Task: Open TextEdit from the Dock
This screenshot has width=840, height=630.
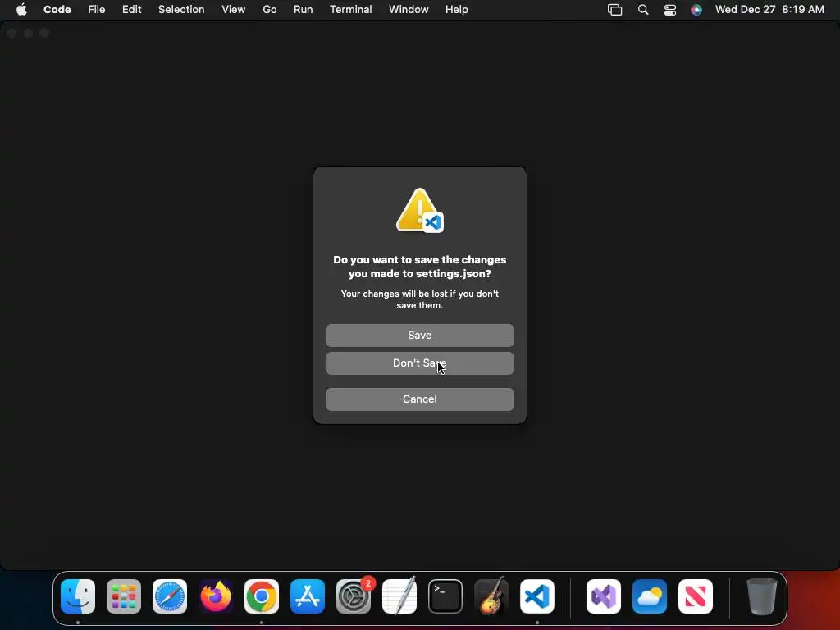Action: pyautogui.click(x=399, y=596)
